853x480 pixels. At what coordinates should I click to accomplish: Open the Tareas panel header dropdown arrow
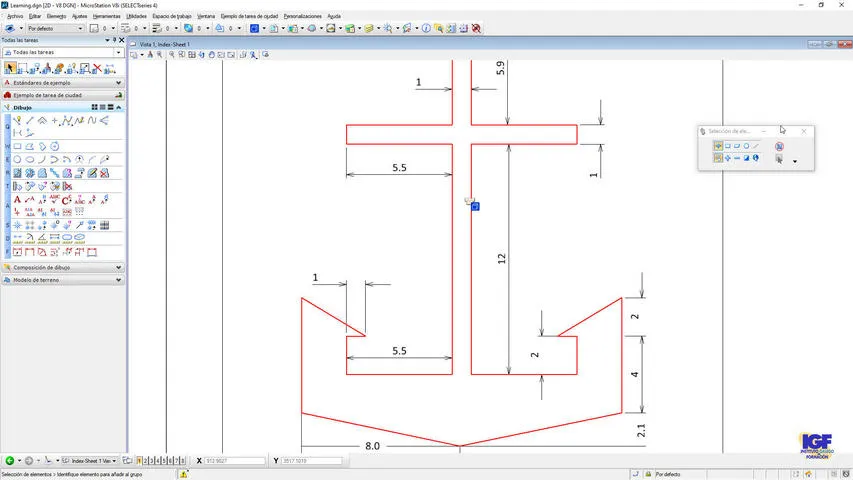click(x=107, y=40)
